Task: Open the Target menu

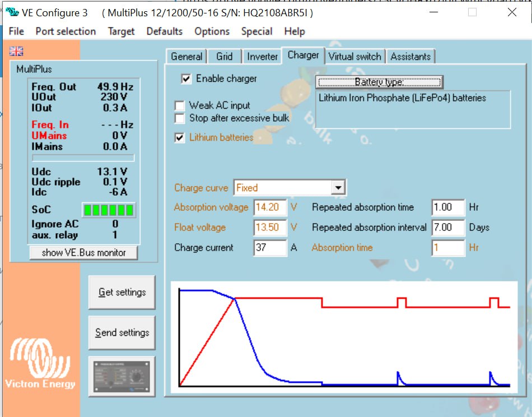Action: [x=121, y=31]
